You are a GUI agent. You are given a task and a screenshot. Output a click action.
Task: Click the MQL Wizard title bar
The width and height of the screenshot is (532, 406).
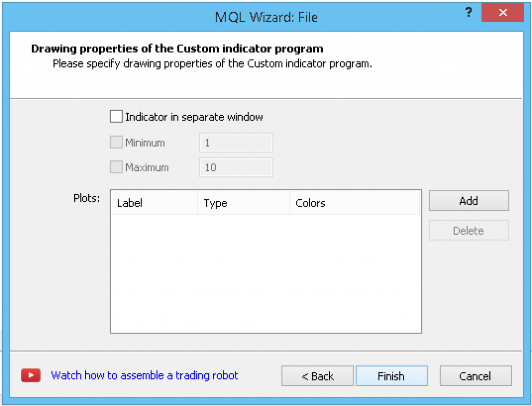266,17
